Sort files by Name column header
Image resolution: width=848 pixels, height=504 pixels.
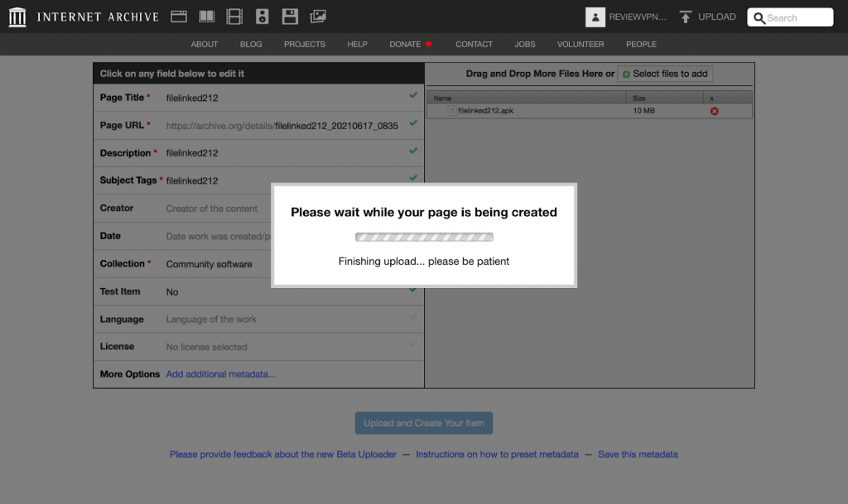point(526,98)
